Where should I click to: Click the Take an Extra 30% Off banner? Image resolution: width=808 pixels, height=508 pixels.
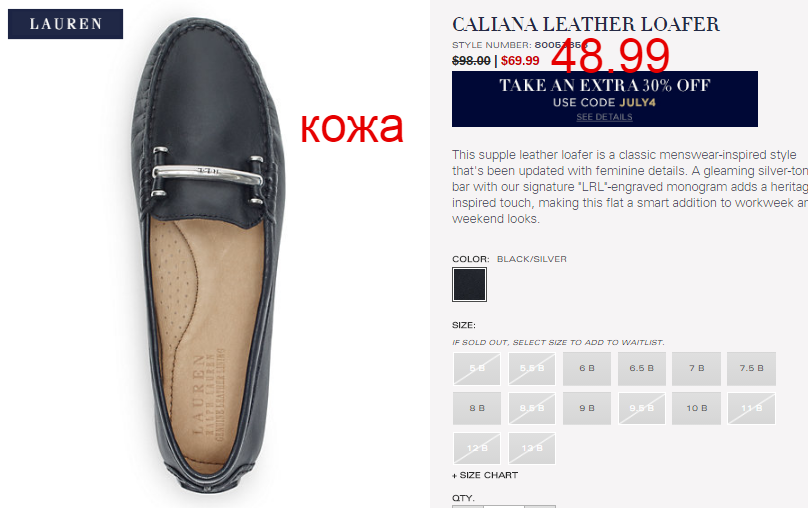tap(604, 98)
